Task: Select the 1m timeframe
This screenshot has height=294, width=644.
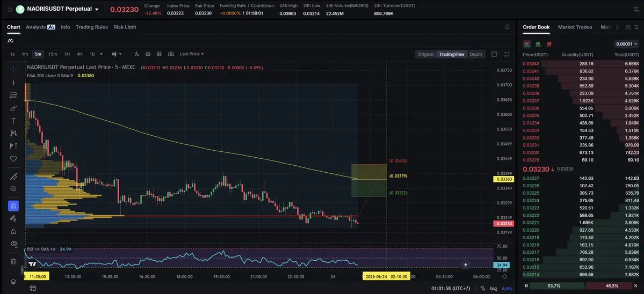Action: point(25,54)
